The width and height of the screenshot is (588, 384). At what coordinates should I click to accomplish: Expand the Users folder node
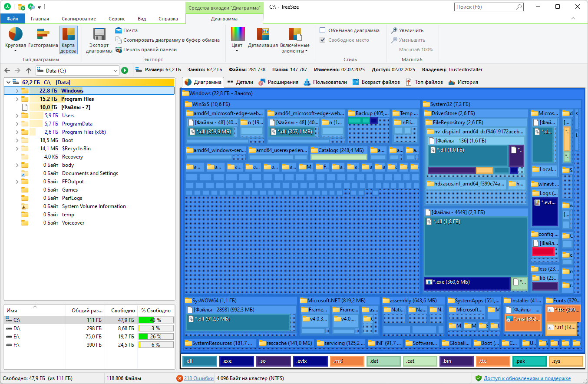click(x=17, y=116)
